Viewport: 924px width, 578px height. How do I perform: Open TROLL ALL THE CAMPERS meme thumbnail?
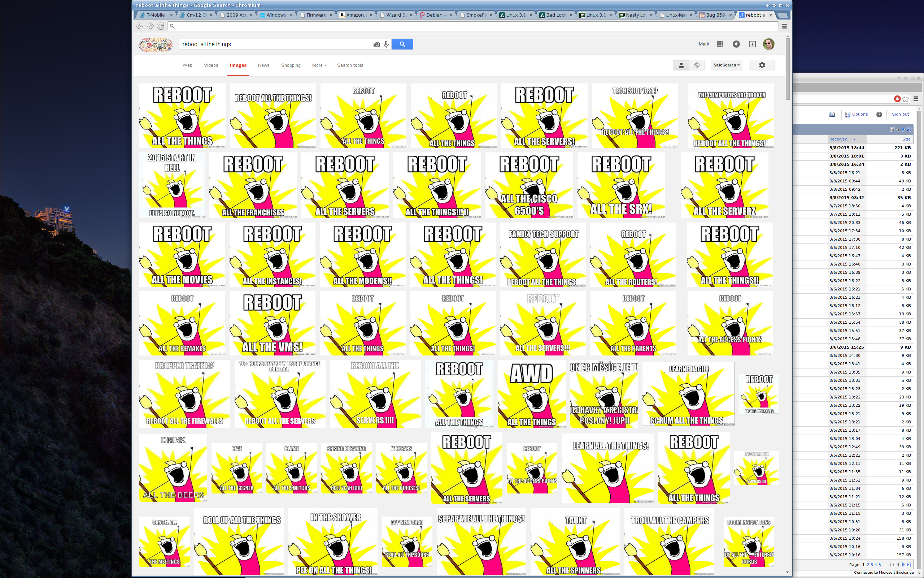669,542
